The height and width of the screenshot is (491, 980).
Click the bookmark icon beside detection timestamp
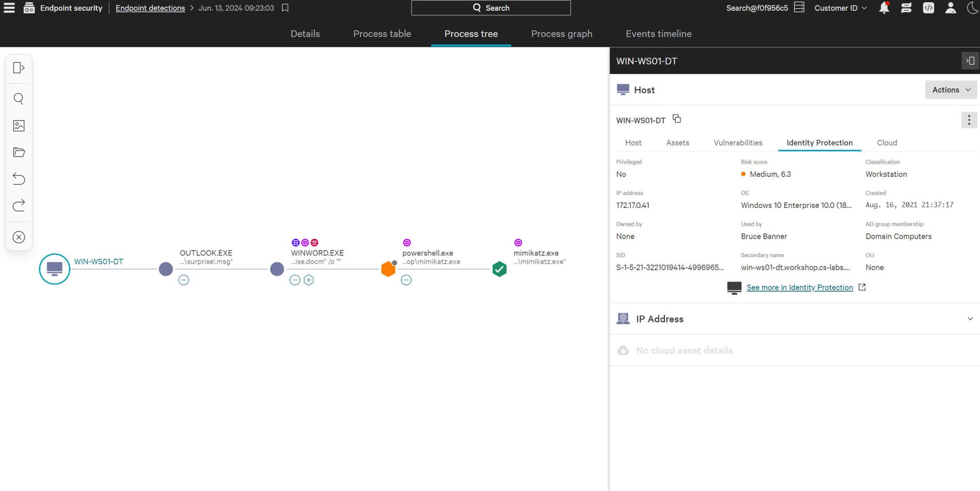[285, 8]
